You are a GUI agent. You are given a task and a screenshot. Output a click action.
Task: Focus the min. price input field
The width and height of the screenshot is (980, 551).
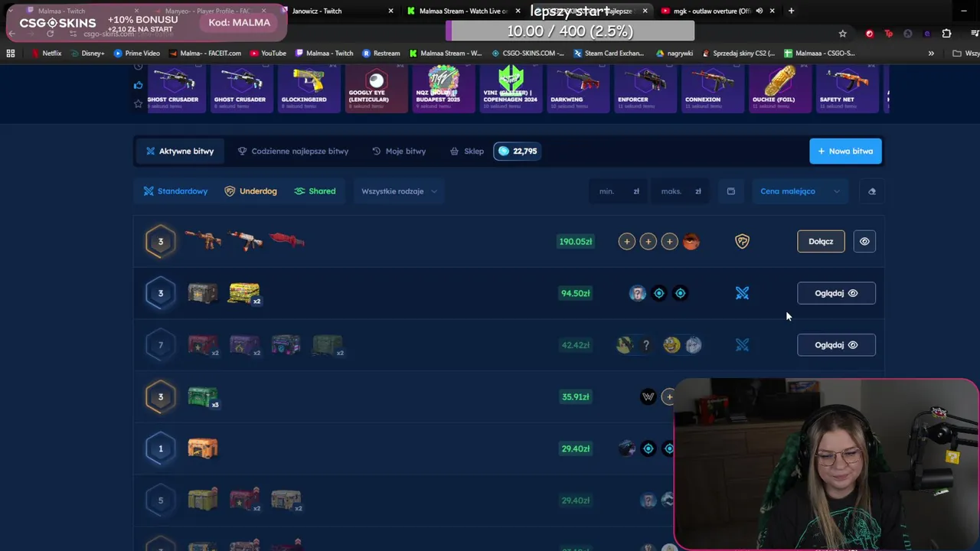(x=619, y=191)
